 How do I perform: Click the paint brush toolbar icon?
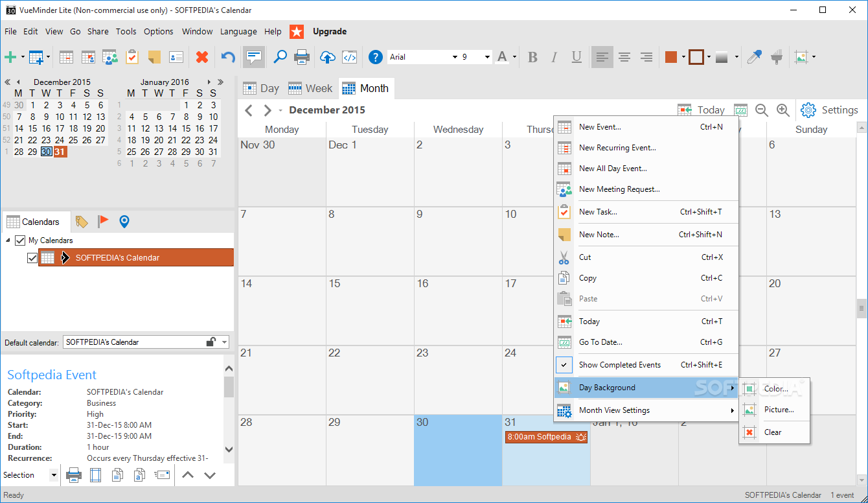coord(777,57)
